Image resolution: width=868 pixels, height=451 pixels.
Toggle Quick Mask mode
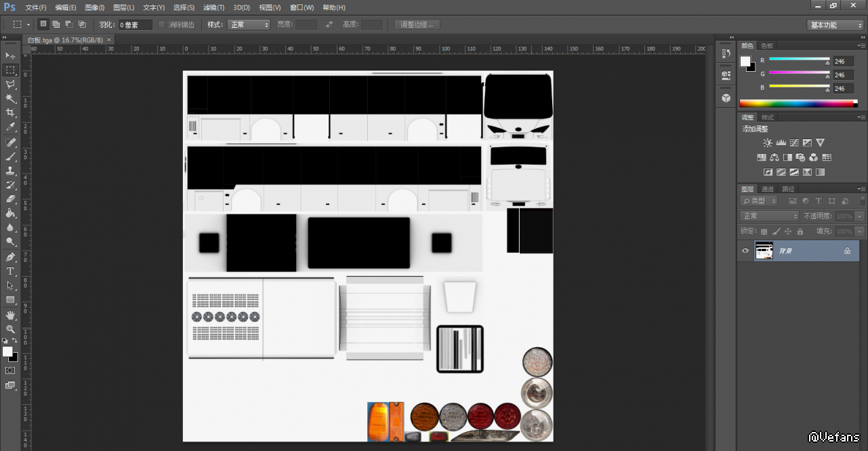10,370
